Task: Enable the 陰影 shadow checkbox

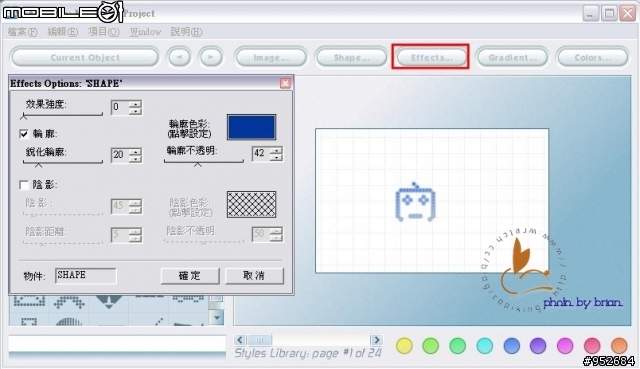Action: coord(24,185)
